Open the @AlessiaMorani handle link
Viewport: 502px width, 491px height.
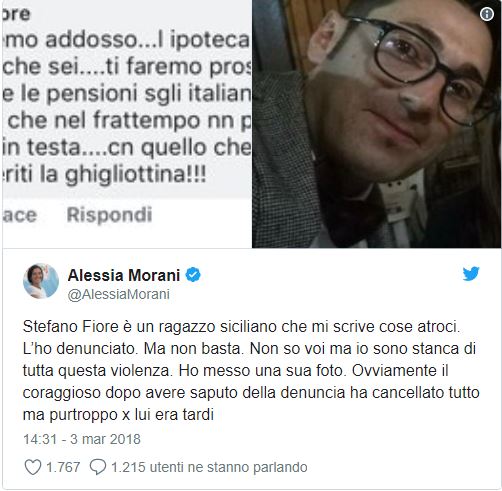click(119, 294)
